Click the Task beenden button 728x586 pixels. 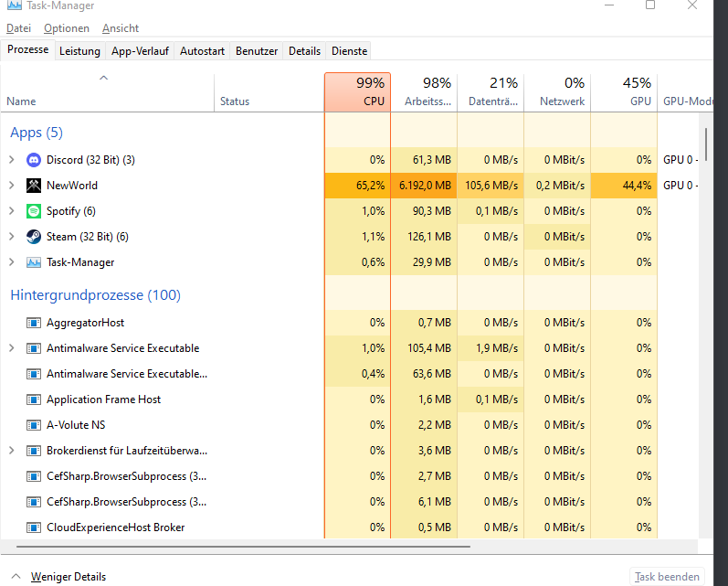pyautogui.click(x=667, y=577)
